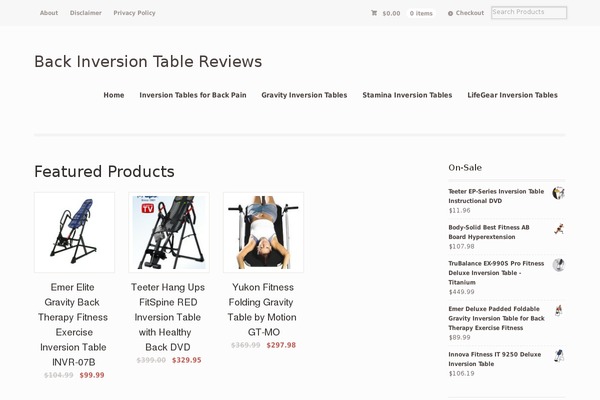This screenshot has height=400, width=600.
Task: Open Inversion Tables for Back Pain menu
Action: [x=193, y=95]
